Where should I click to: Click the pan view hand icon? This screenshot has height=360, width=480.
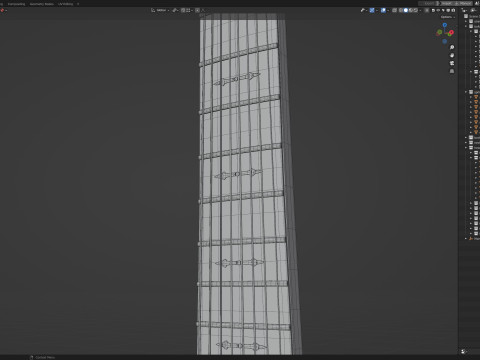[452, 55]
